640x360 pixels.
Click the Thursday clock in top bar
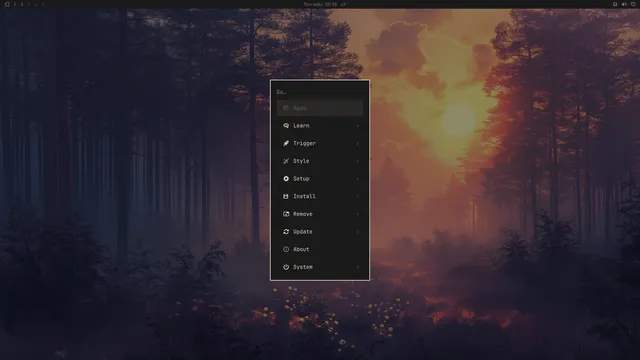(320, 4)
